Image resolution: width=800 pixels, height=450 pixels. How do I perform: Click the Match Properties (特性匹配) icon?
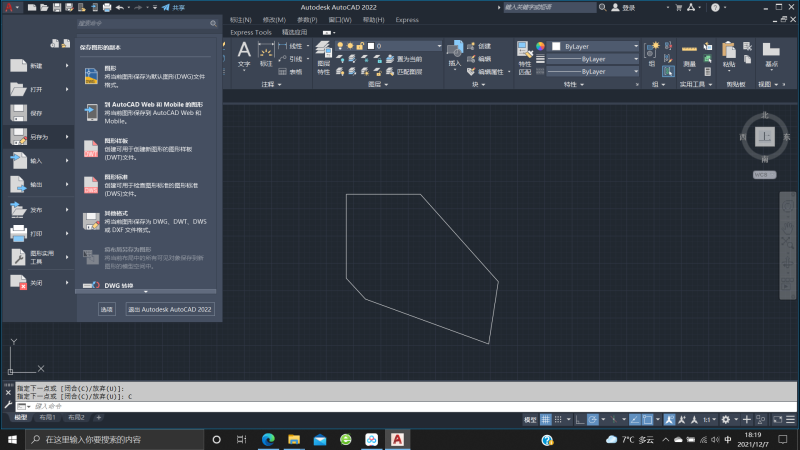tap(525, 53)
